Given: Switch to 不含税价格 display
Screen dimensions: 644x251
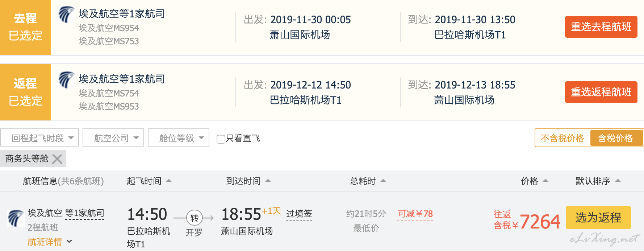Looking at the screenshot, I should 563,138.
